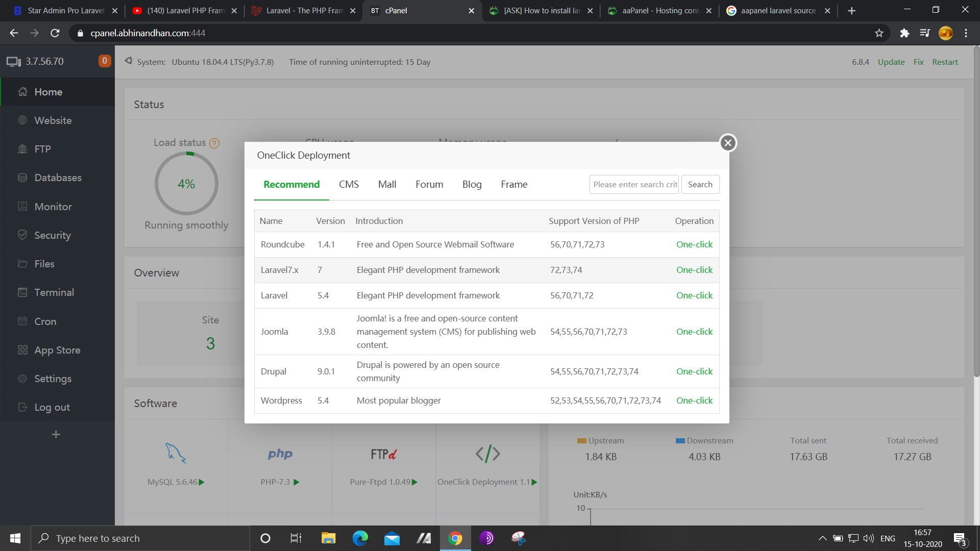The image size is (980, 551).
Task: Focus the deployment search input field
Action: [634, 184]
